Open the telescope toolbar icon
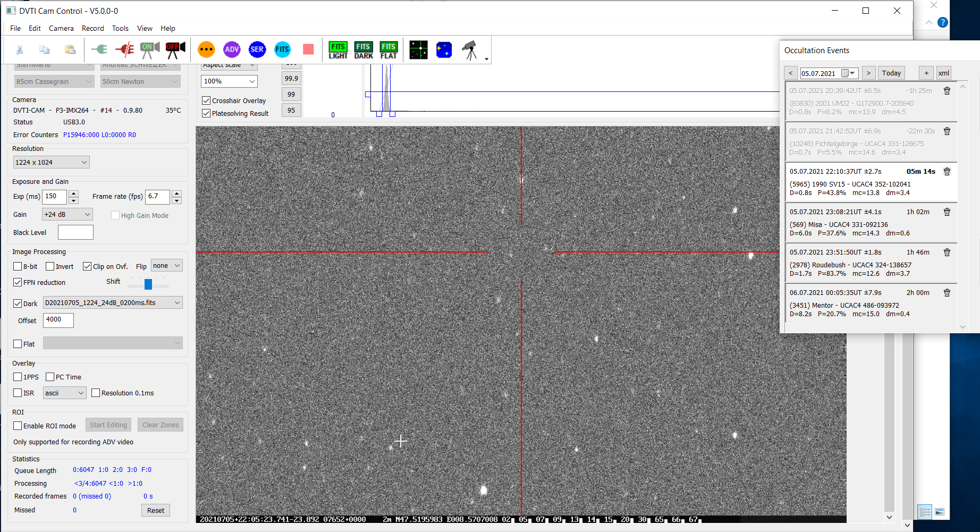Viewport: 980px width, 532px height. click(470, 50)
